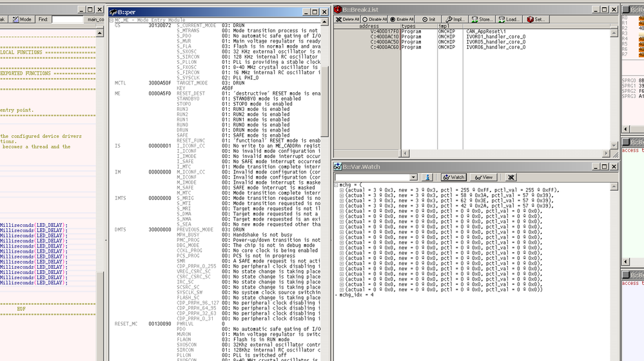The height and width of the screenshot is (361, 644).
Task: Click MCTL register value 3000A50F
Action: (x=160, y=83)
